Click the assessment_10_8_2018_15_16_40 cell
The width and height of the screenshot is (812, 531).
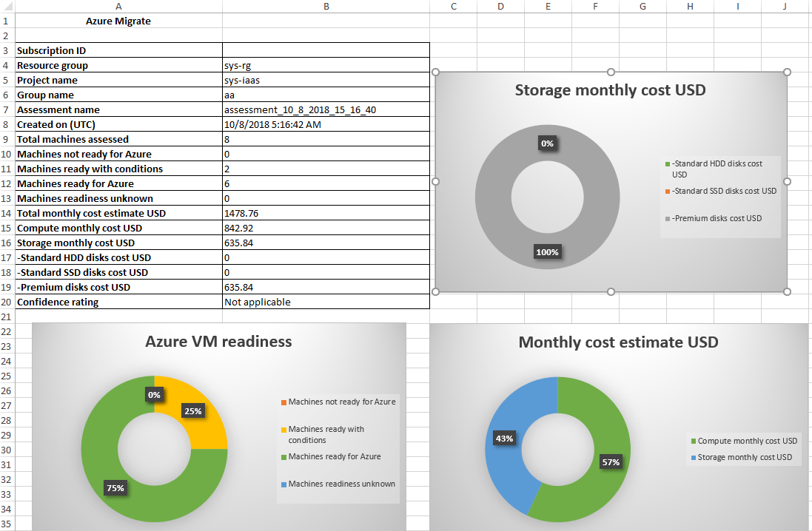pyautogui.click(x=326, y=109)
